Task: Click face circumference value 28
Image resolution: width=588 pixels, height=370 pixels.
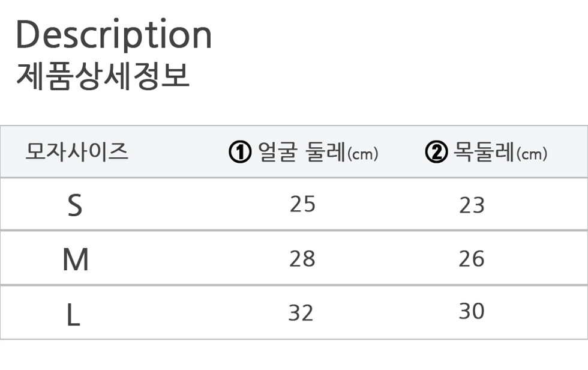Action: coord(302,258)
